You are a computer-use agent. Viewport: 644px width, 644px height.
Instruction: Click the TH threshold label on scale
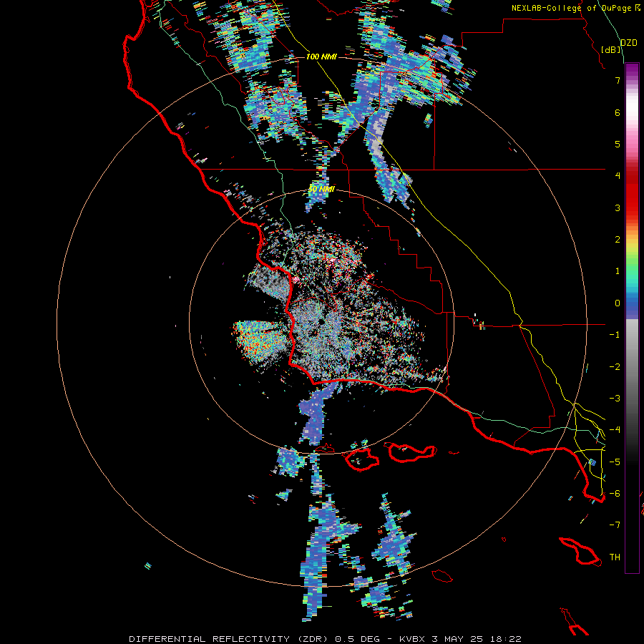[615, 557]
